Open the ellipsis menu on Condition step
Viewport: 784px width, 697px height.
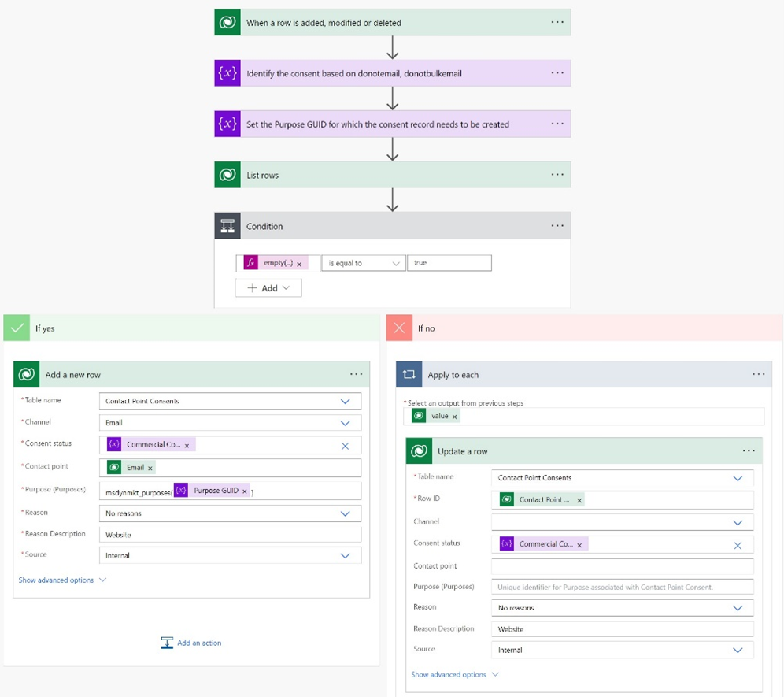(557, 226)
